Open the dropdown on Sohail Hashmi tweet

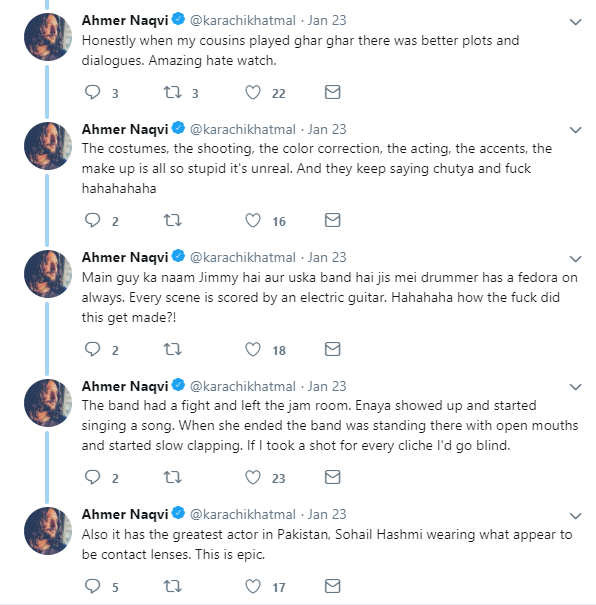click(x=576, y=516)
